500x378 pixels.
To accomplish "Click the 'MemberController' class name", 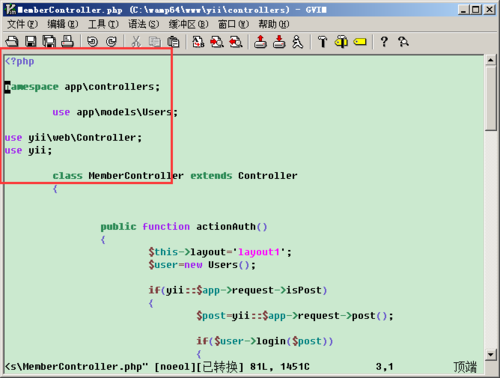I will click(136, 176).
